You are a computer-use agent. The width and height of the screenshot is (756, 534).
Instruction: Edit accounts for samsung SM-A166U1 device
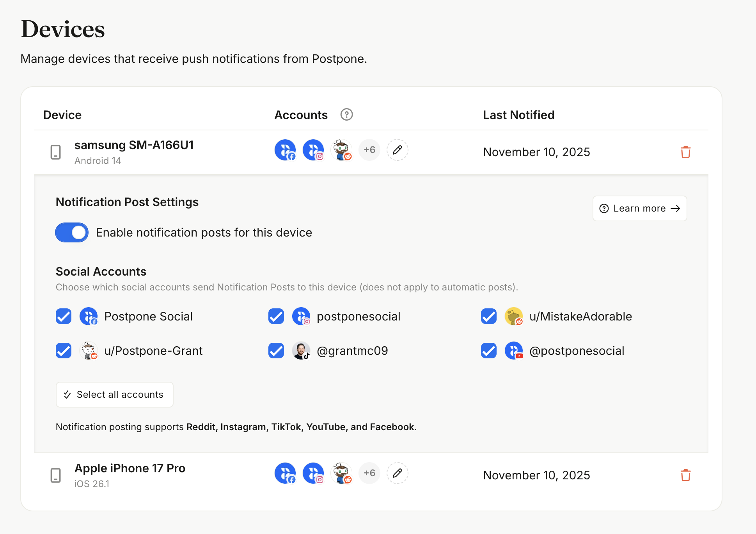[x=397, y=150]
